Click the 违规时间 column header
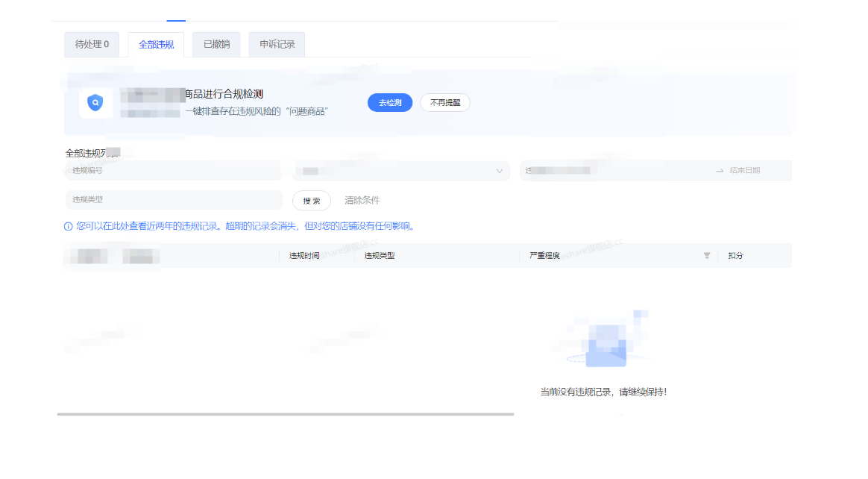This screenshot has width=868, height=479. pos(304,255)
